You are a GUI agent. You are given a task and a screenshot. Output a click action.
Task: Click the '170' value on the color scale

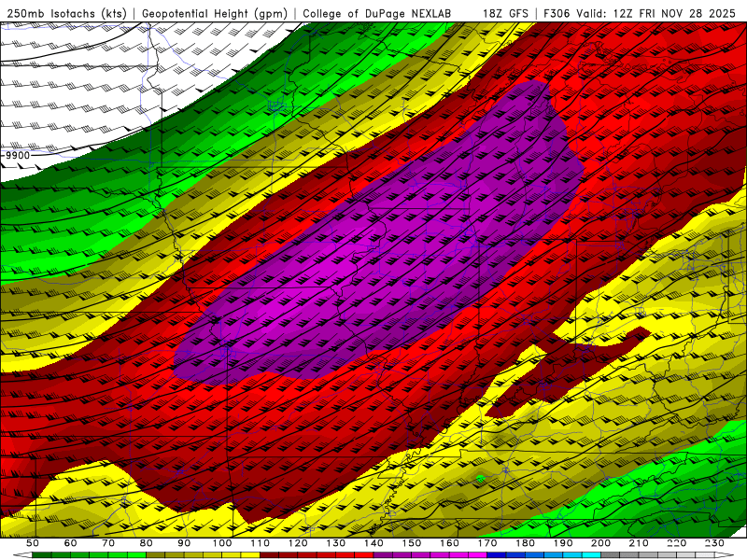[487, 543]
